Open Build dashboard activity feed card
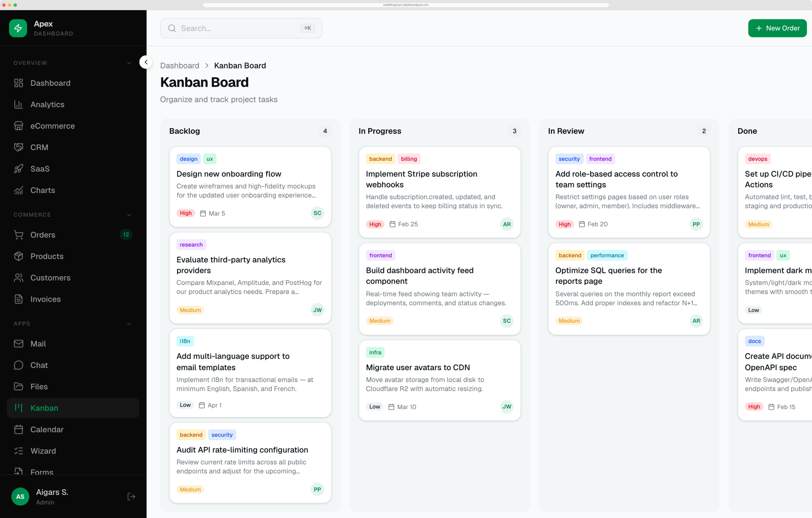 pyautogui.click(x=440, y=289)
